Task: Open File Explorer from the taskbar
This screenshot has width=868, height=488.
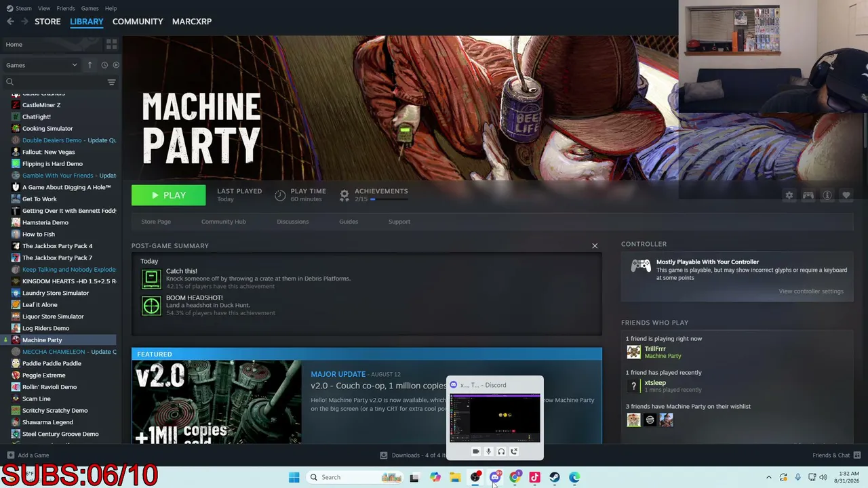Action: (455, 477)
